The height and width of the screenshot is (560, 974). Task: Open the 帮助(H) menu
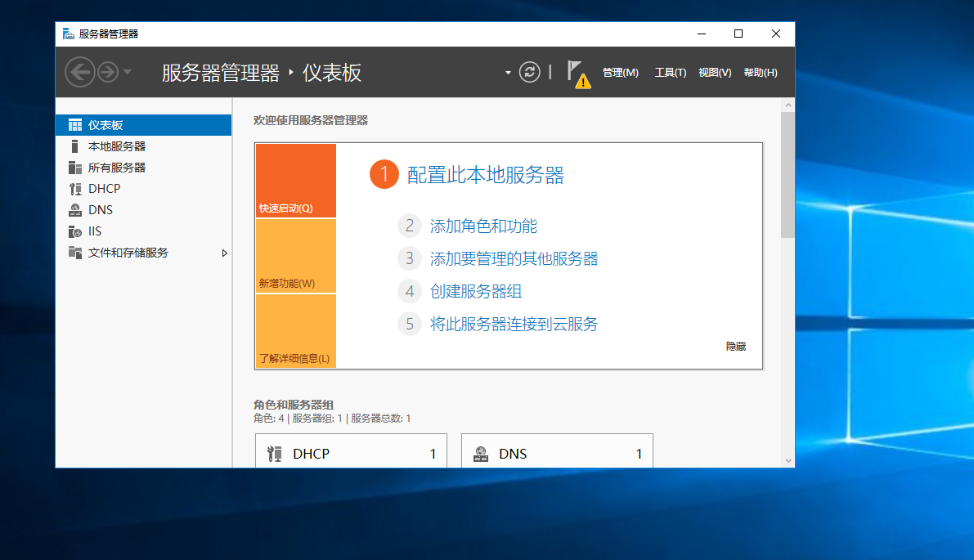(x=761, y=73)
